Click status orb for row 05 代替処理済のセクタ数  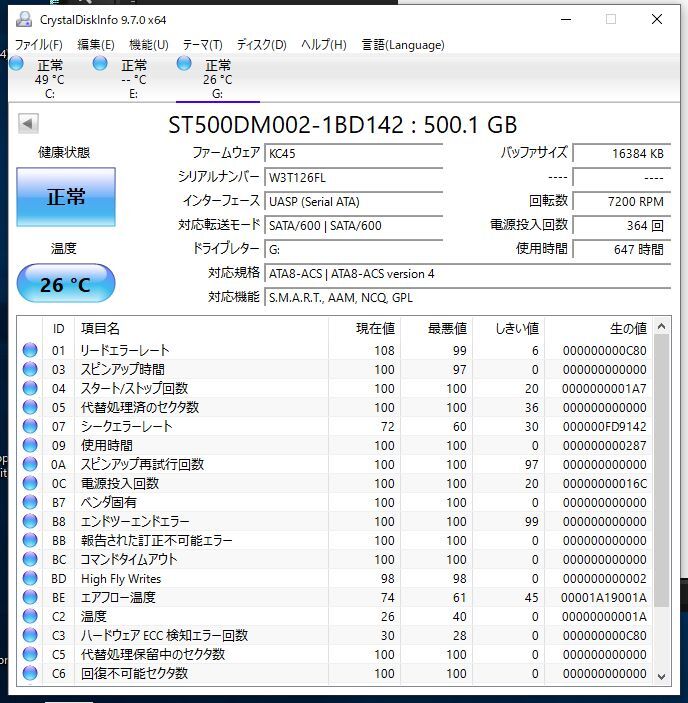tap(30, 407)
